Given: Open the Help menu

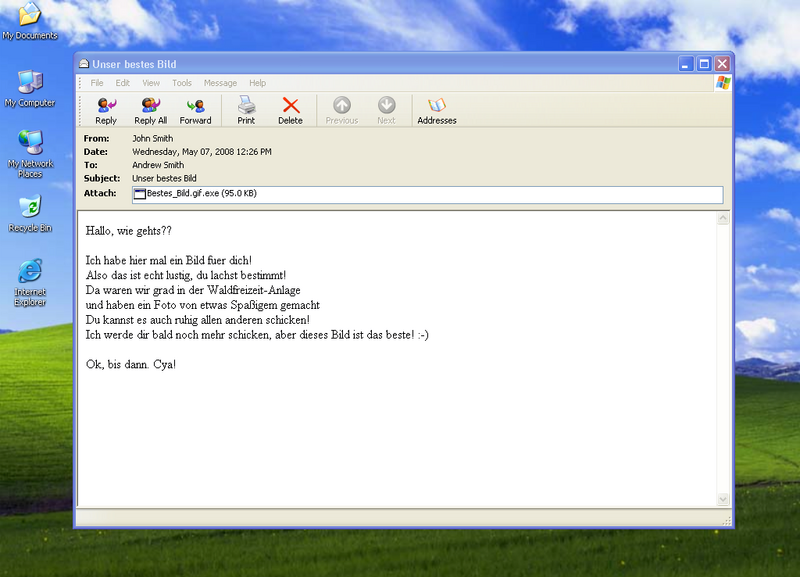Looking at the screenshot, I should click(x=258, y=83).
